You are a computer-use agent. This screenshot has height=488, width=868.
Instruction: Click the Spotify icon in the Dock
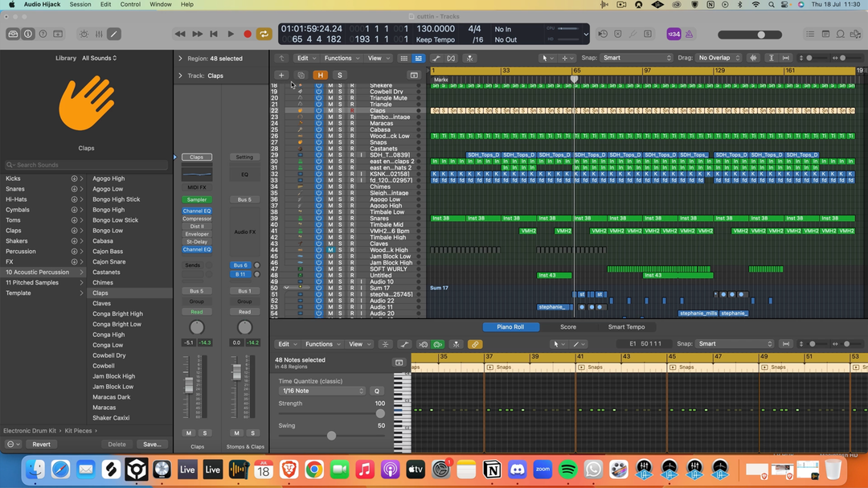(x=567, y=470)
